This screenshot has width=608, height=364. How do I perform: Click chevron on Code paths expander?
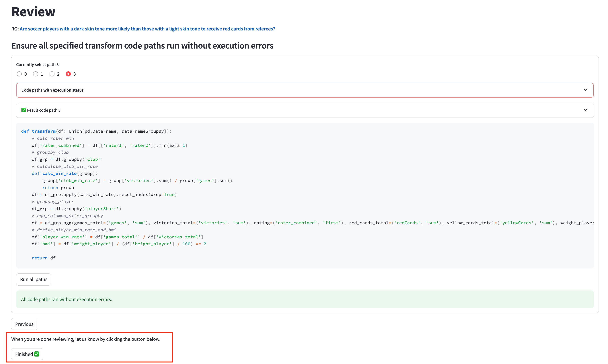(x=585, y=90)
